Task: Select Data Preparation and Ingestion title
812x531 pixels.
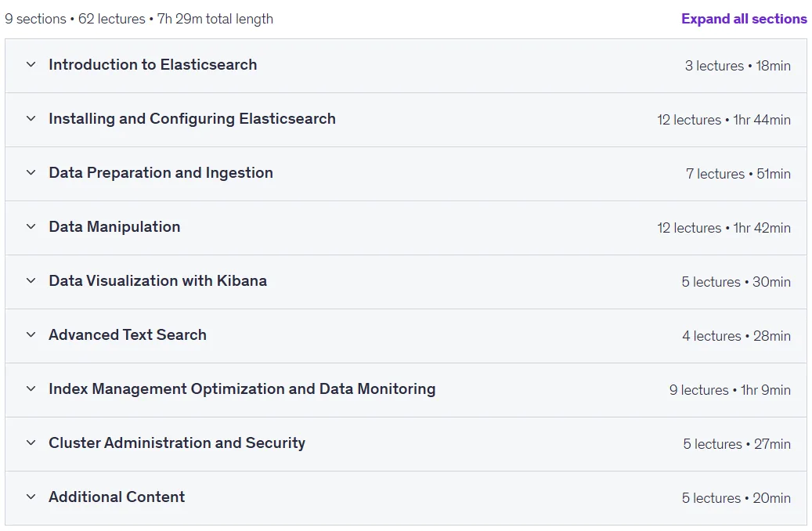Action: (x=161, y=172)
